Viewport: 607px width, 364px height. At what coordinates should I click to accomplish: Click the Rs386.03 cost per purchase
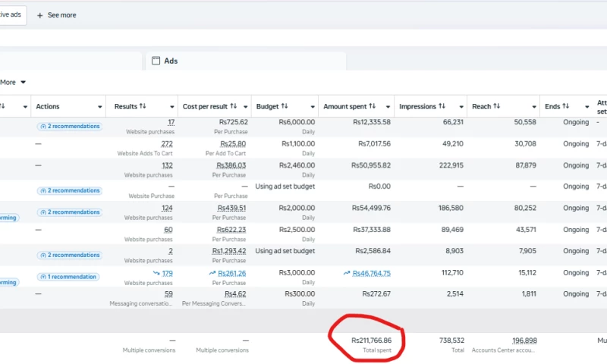(x=231, y=165)
